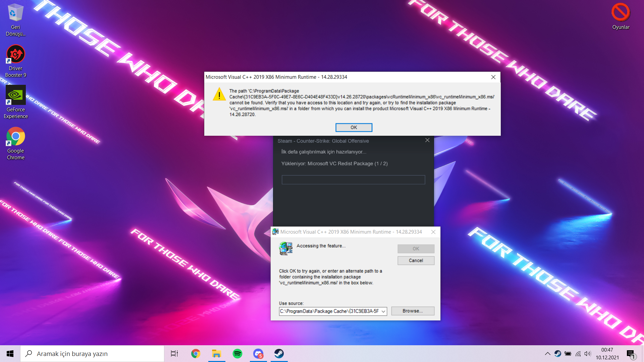Click the Steam install progress bar
Screen dimensions: 644x362
tap(353, 180)
